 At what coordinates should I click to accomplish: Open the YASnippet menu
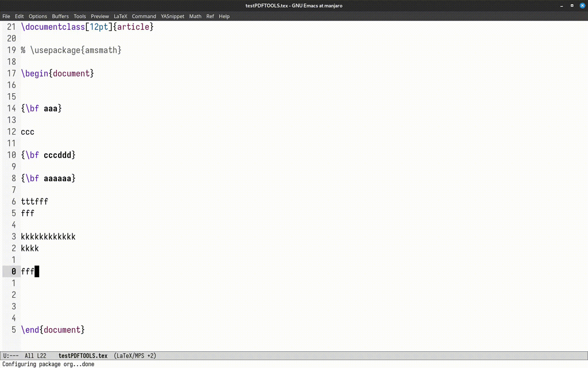coord(172,16)
